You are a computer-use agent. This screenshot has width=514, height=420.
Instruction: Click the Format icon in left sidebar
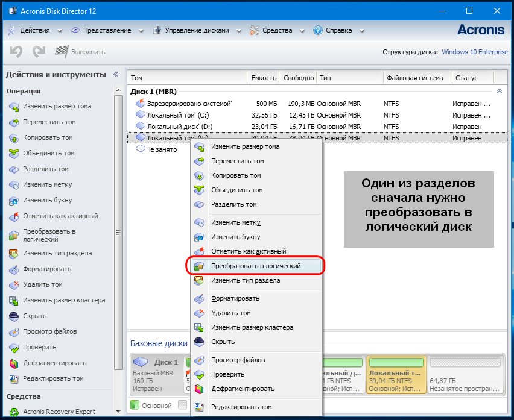pos(13,269)
